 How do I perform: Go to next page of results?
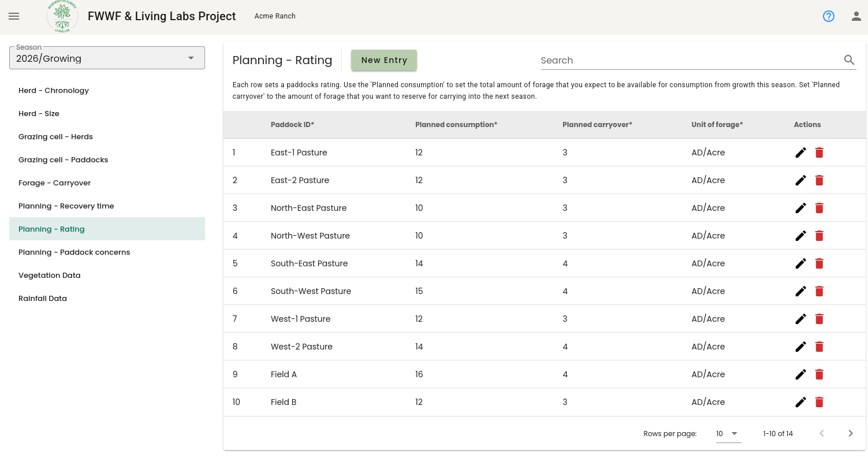coord(850,433)
